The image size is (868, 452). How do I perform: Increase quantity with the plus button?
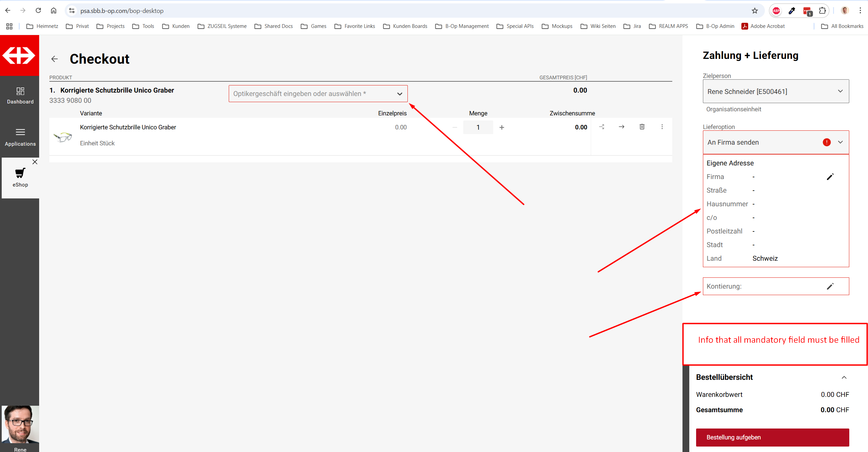coord(501,127)
